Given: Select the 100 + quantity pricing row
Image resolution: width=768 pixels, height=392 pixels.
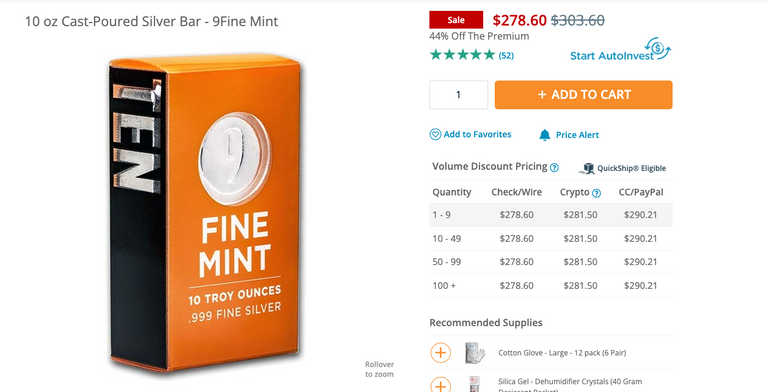Looking at the screenshot, I should coord(551,285).
